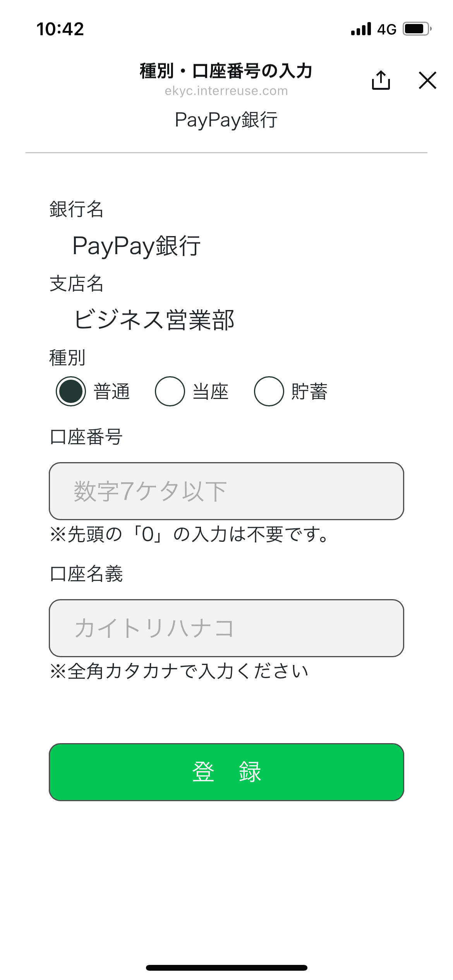Close the page with X icon
The image size is (453, 980).
click(427, 80)
